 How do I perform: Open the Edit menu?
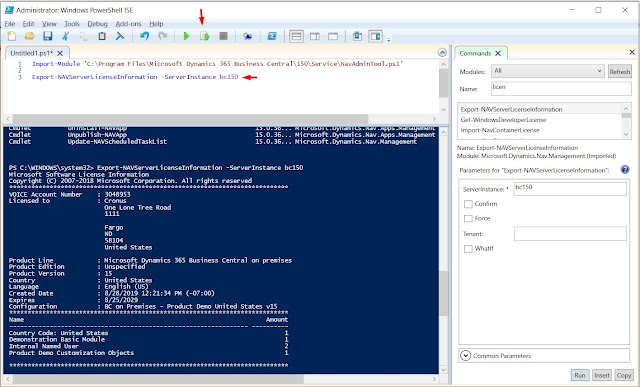click(28, 24)
